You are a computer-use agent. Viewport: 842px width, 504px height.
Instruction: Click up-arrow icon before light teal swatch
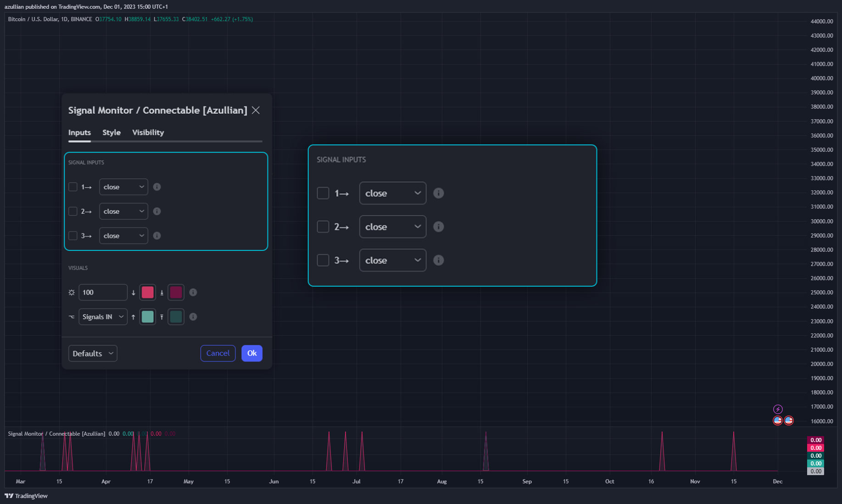134,316
